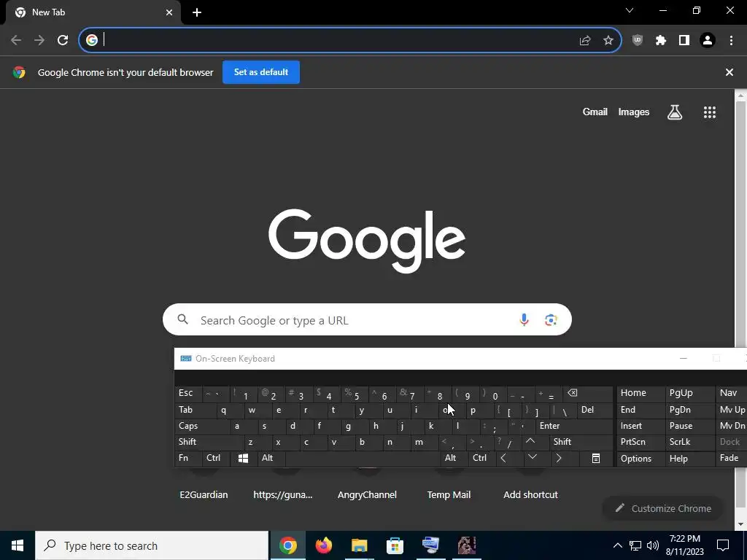Open Images link
This screenshot has width=747, height=560.
point(634,112)
